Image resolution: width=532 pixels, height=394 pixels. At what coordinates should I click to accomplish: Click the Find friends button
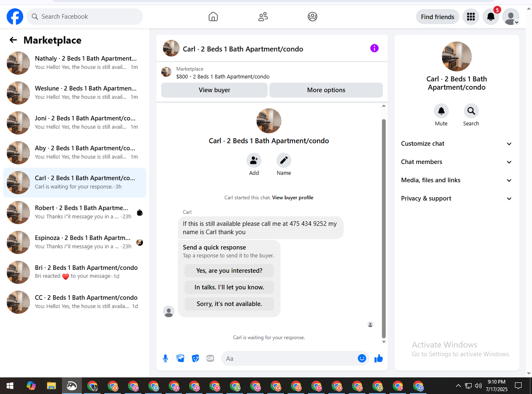tap(438, 17)
